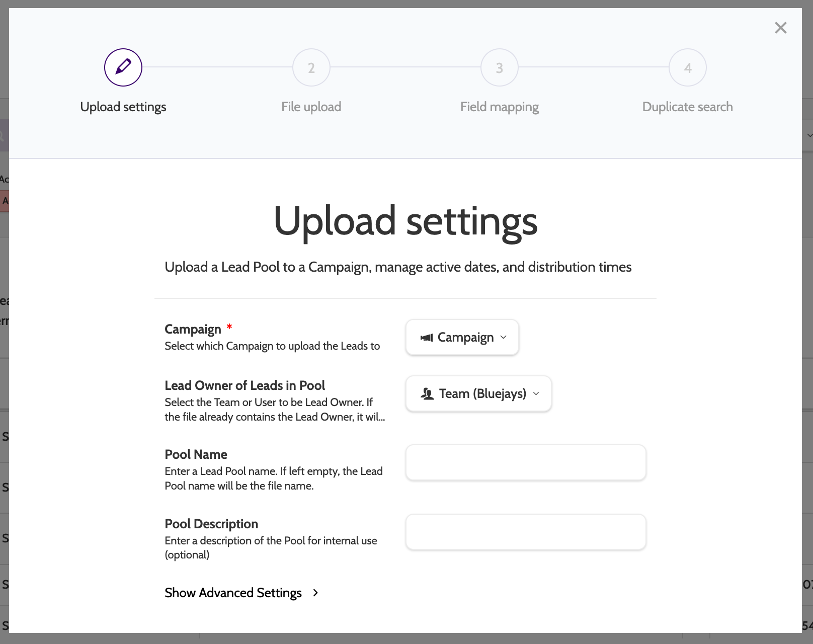Click the arrow next to Show Advanced Settings
813x644 pixels.
pyautogui.click(x=315, y=593)
